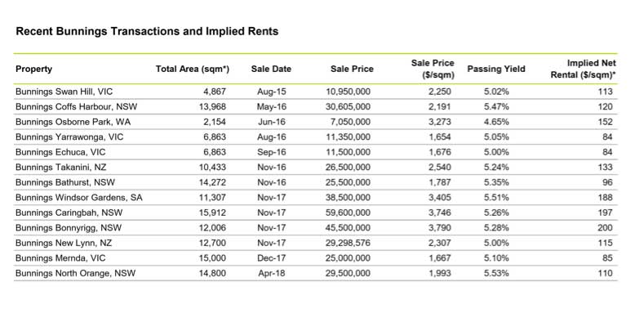Click Bunnings Mernda, VIC row label
Screen dimensions: 644x309
(x=60, y=258)
